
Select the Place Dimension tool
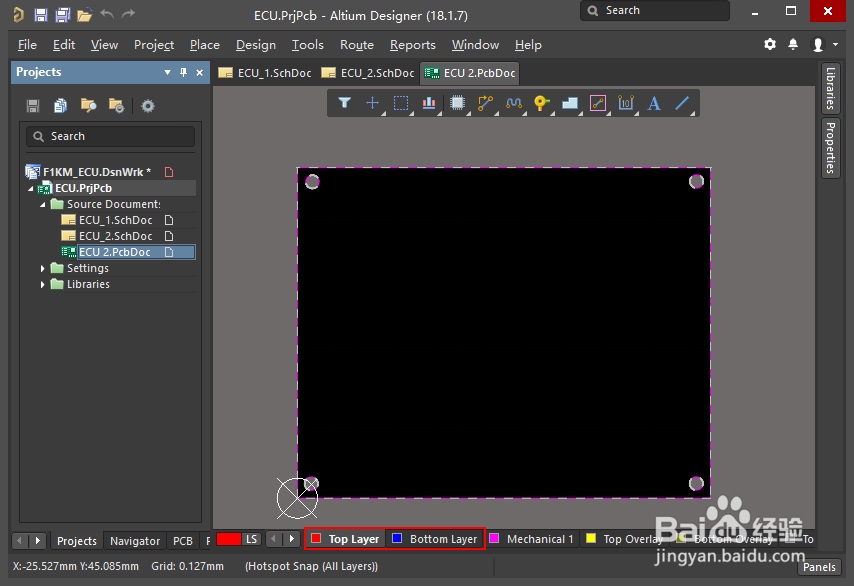click(626, 103)
